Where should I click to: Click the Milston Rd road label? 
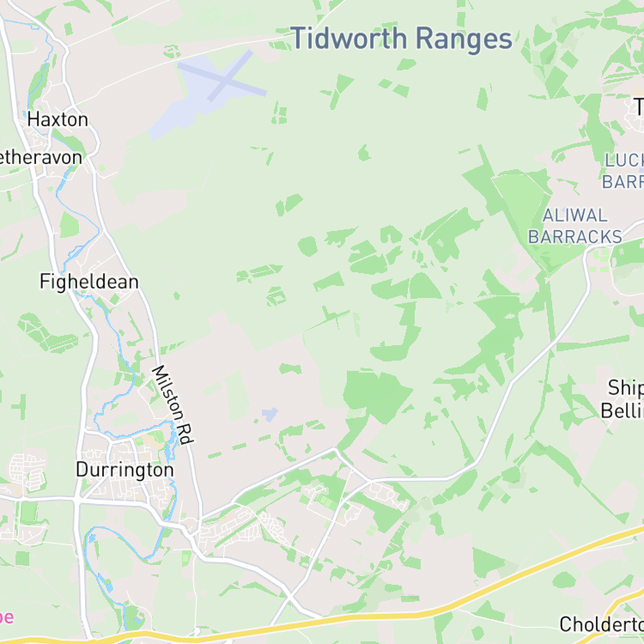tap(173, 405)
